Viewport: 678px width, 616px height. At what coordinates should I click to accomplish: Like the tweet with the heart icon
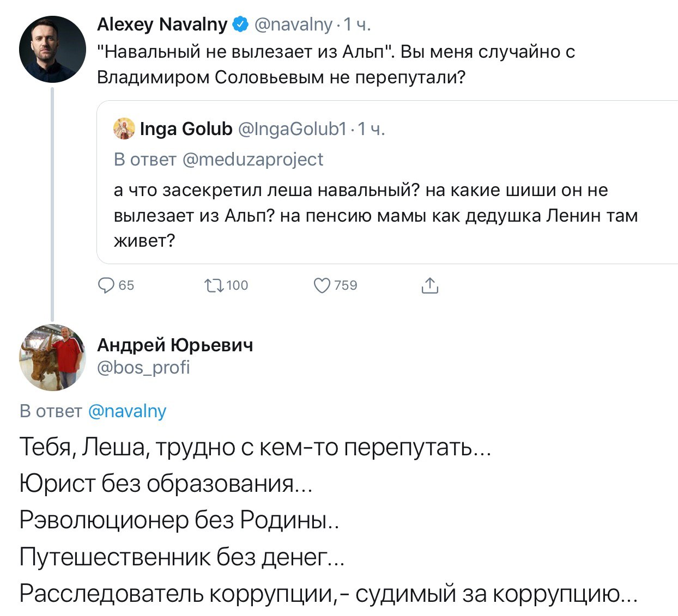(322, 285)
